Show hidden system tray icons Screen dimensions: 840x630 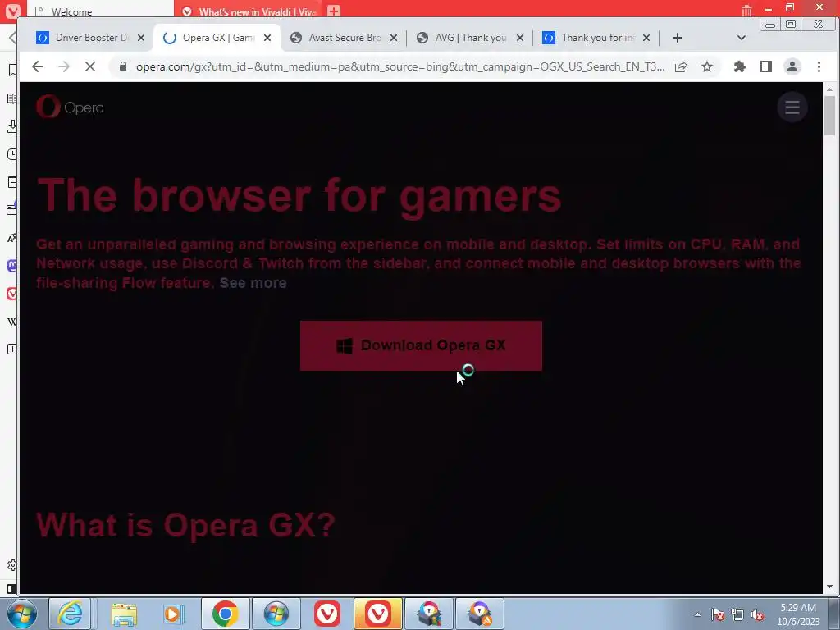click(x=697, y=614)
